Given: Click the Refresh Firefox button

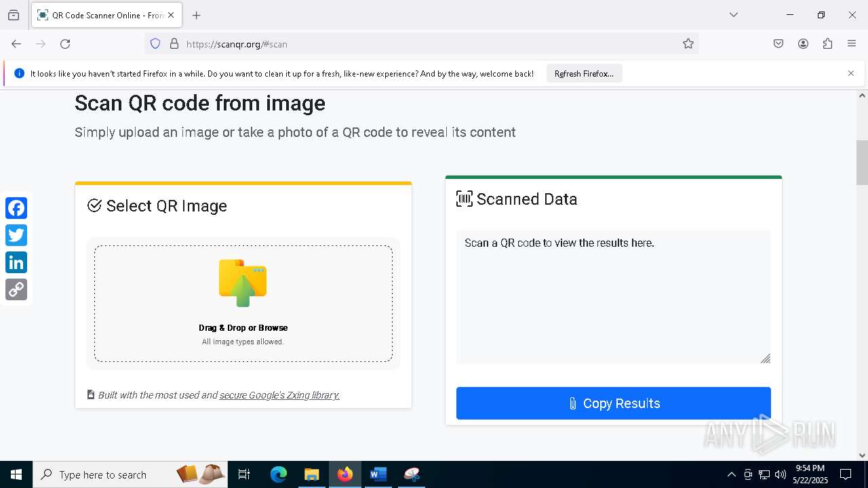Looking at the screenshot, I should tap(584, 74).
